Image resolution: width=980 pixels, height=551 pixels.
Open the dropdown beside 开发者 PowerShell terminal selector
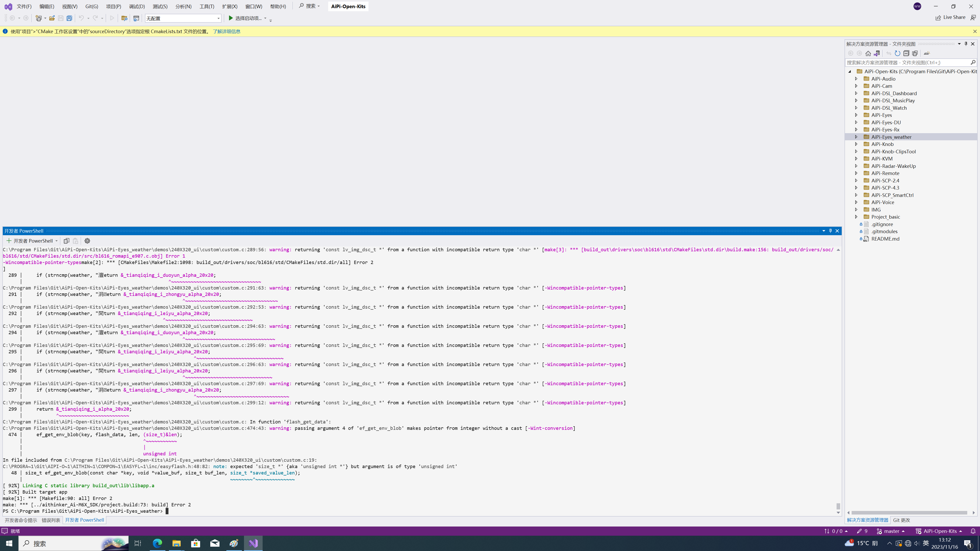click(56, 241)
